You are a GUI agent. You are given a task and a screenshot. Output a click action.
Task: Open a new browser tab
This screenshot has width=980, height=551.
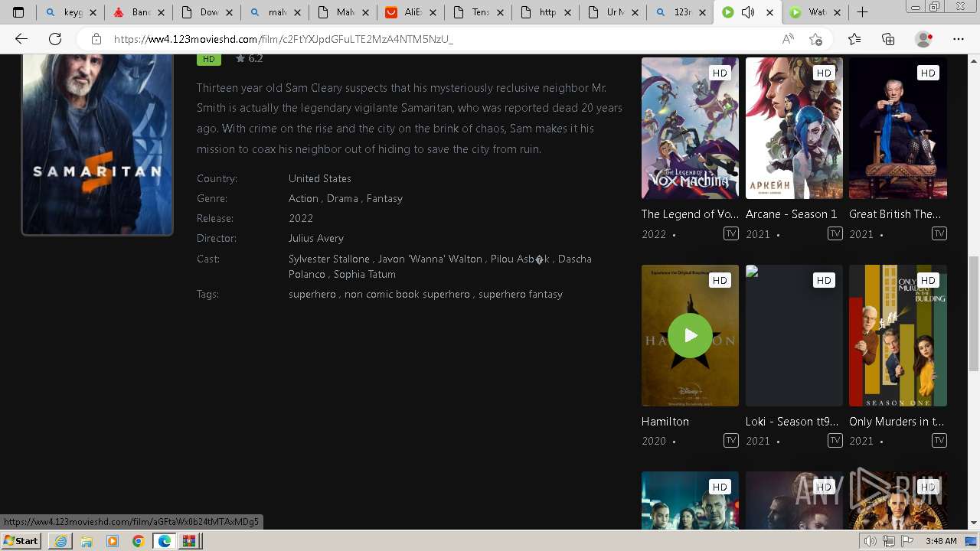click(x=862, y=12)
